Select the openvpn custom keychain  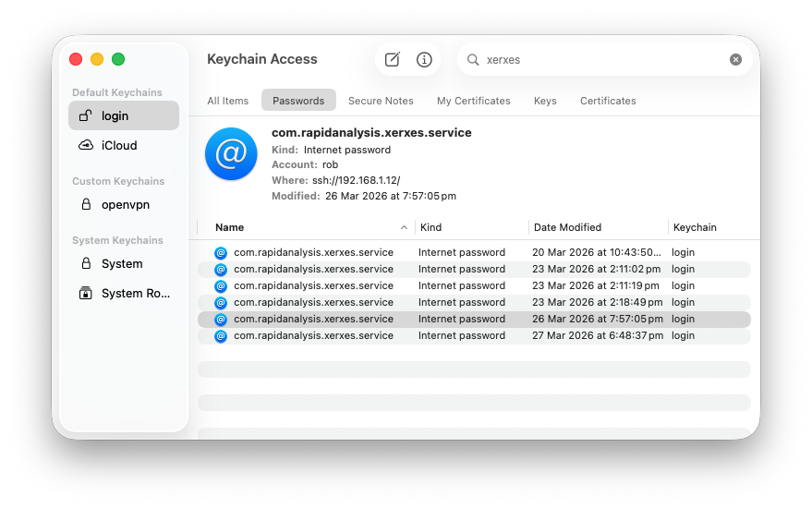[x=124, y=204]
